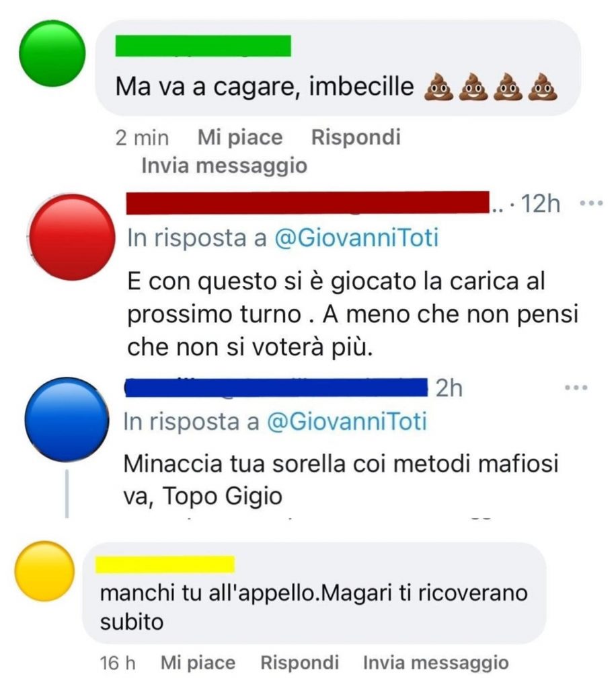The height and width of the screenshot is (689, 616).
Task: Click the blue profile avatar
Action: click(x=67, y=419)
